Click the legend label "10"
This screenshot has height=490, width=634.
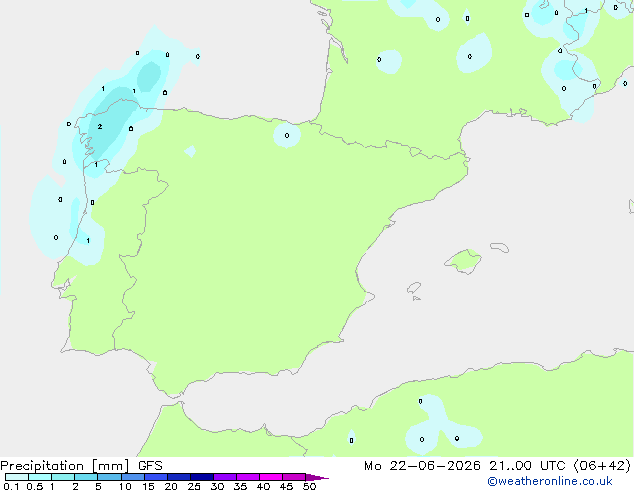click(125, 486)
